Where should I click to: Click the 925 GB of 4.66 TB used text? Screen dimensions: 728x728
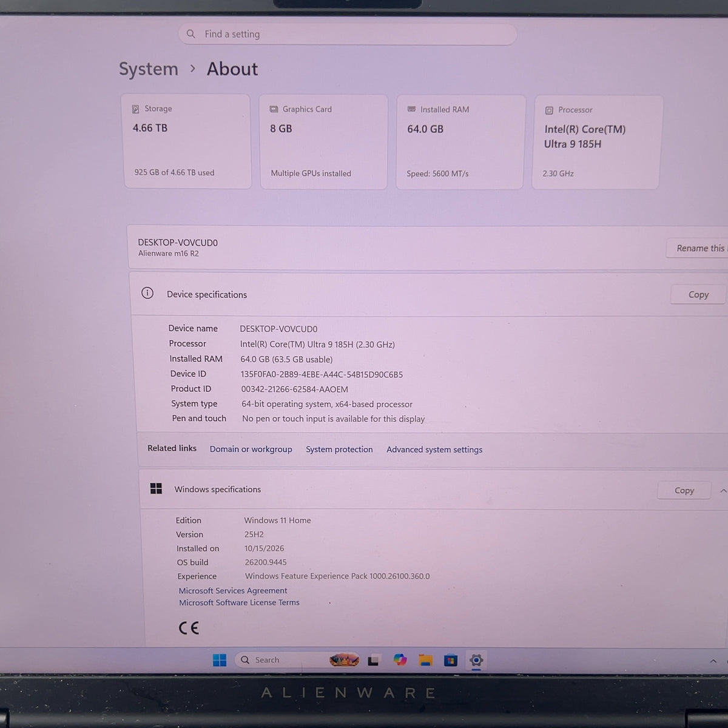pyautogui.click(x=174, y=172)
